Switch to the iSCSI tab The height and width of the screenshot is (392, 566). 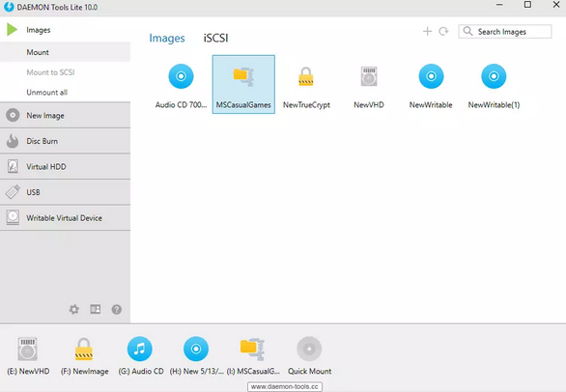pos(215,38)
